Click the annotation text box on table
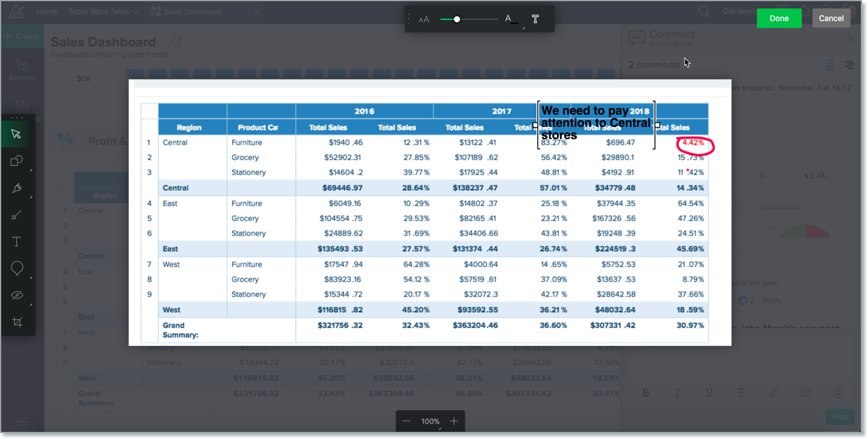Image resolution: width=868 pixels, height=439 pixels. (x=595, y=123)
